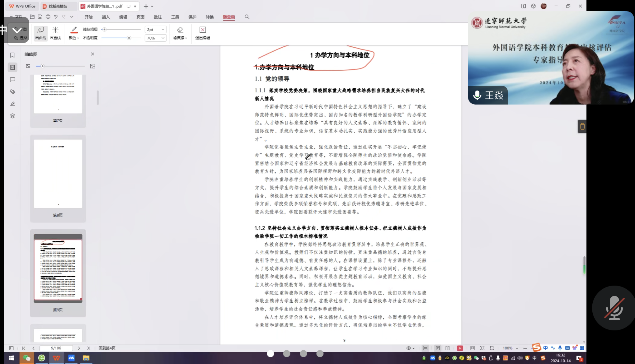
Task: Open the Windows Start menu
Action: pyautogui.click(x=11, y=358)
